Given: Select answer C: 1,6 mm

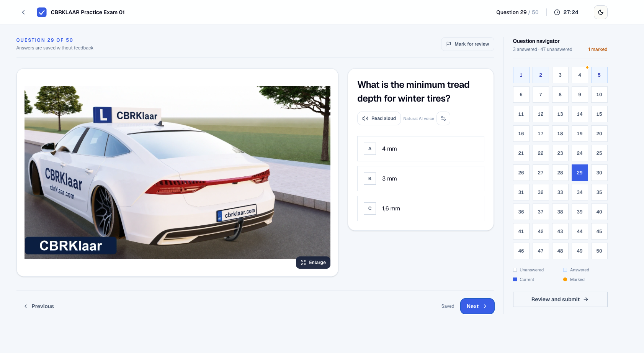Looking at the screenshot, I should click(421, 209).
